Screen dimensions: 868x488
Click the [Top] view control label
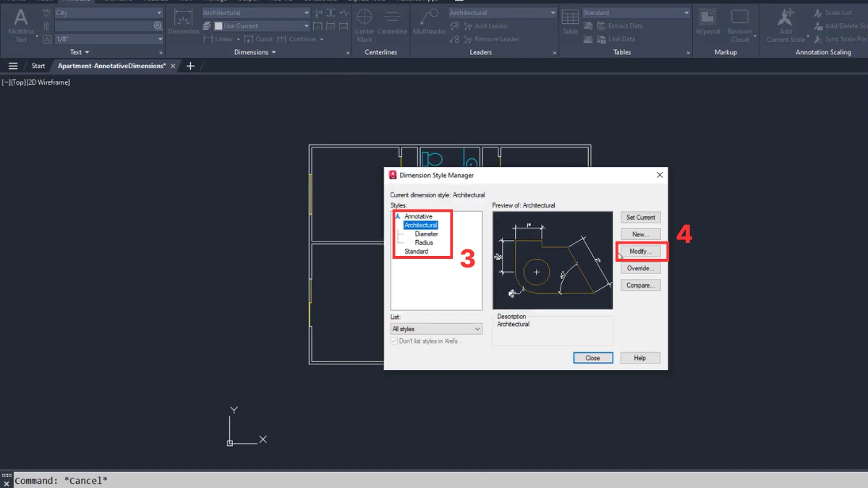click(18, 82)
